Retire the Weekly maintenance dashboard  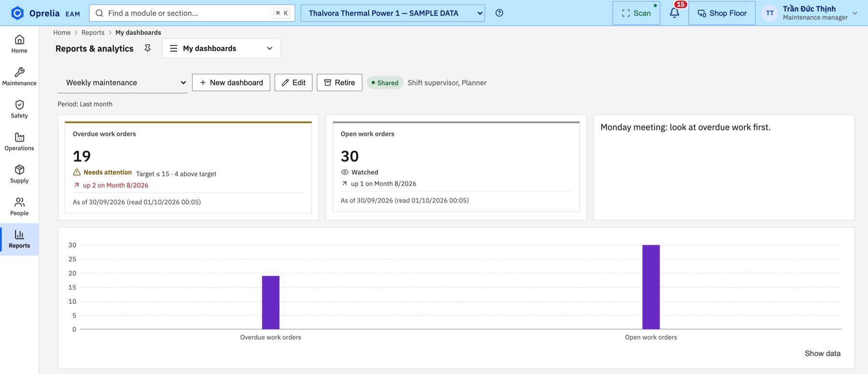[x=339, y=82]
